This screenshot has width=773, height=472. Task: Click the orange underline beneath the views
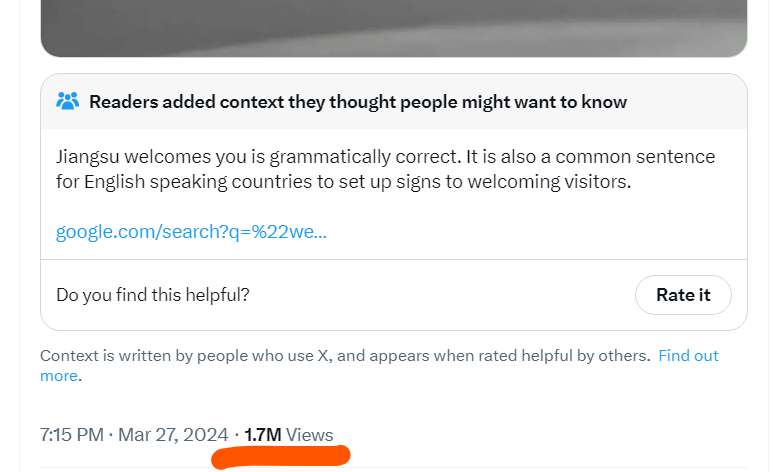pyautogui.click(x=280, y=458)
